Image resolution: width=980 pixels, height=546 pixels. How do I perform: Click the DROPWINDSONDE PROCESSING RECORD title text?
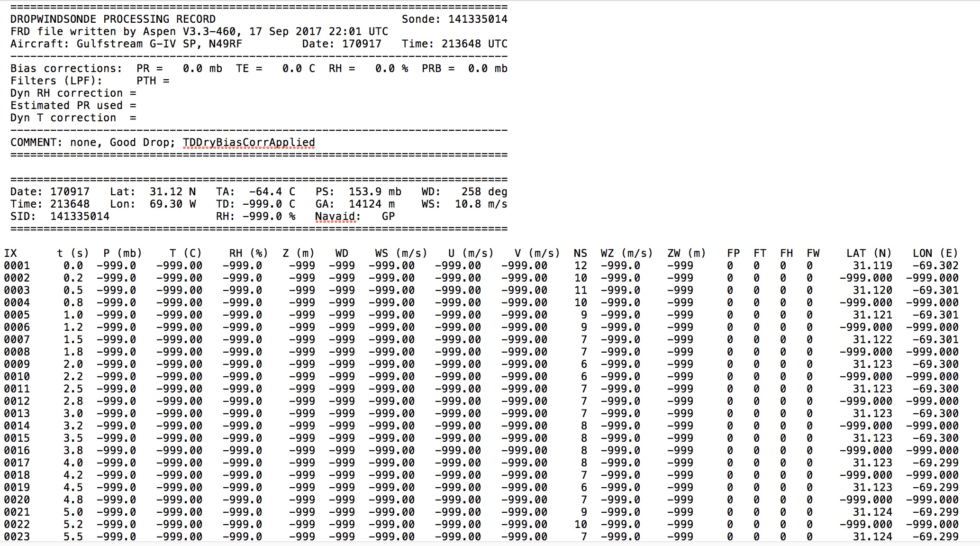coord(113,19)
